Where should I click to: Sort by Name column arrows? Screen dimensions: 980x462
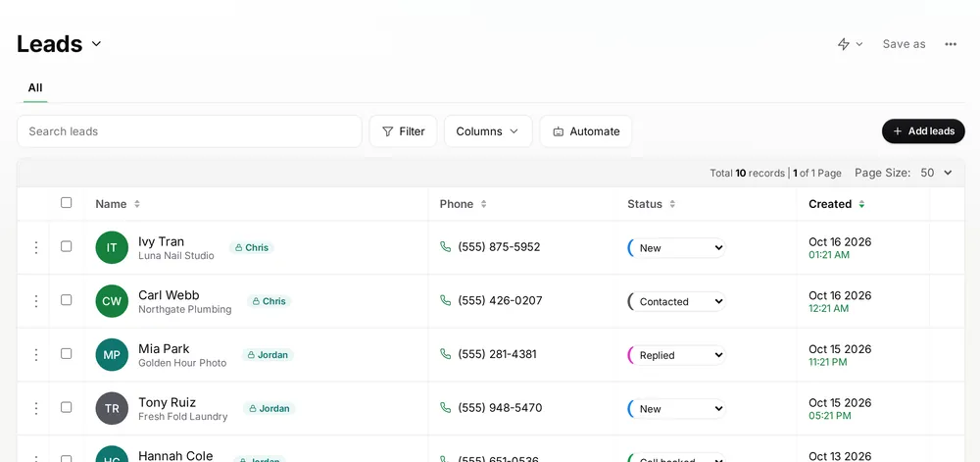137,204
